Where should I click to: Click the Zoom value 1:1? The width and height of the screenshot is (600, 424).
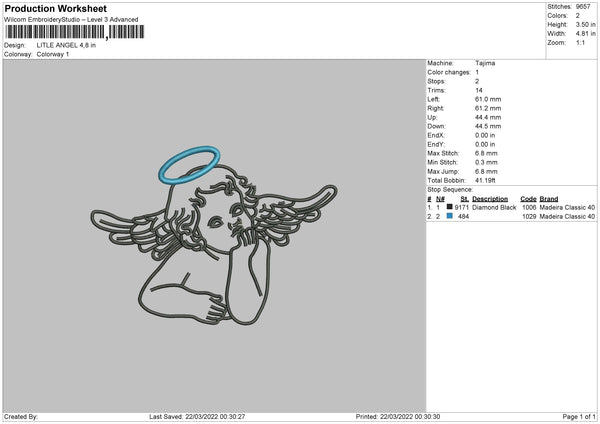(x=580, y=42)
